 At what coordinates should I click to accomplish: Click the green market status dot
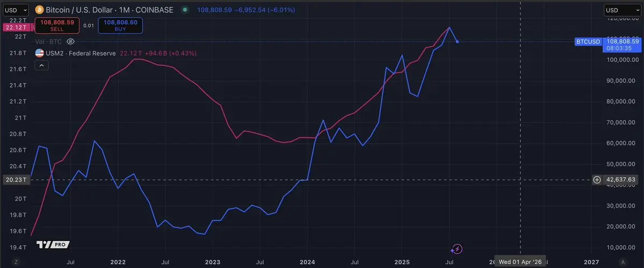185,10
